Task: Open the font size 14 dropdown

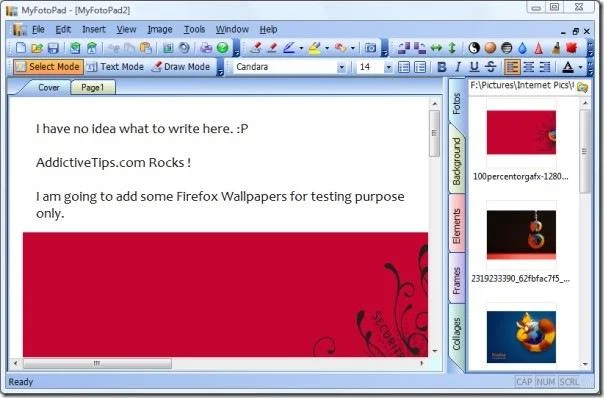Action: [388, 67]
